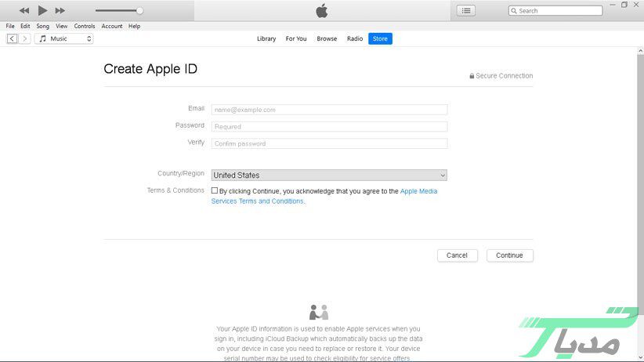This screenshot has width=644, height=362.
Task: Click the back navigation arrow
Action: pyautogui.click(x=12, y=38)
